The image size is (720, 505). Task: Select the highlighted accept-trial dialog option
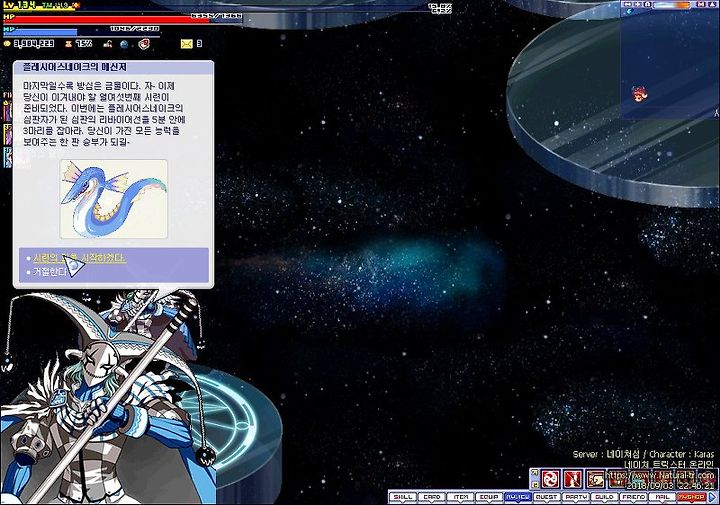coord(79,258)
